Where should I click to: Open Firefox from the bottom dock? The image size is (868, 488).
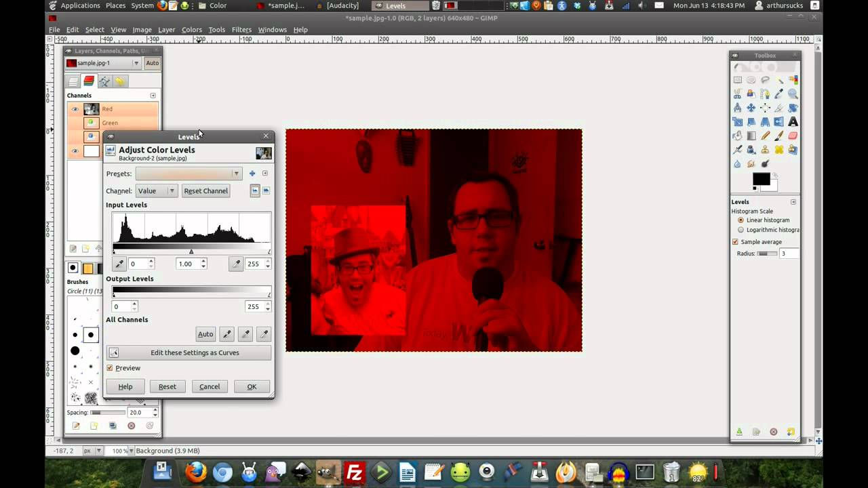click(196, 472)
